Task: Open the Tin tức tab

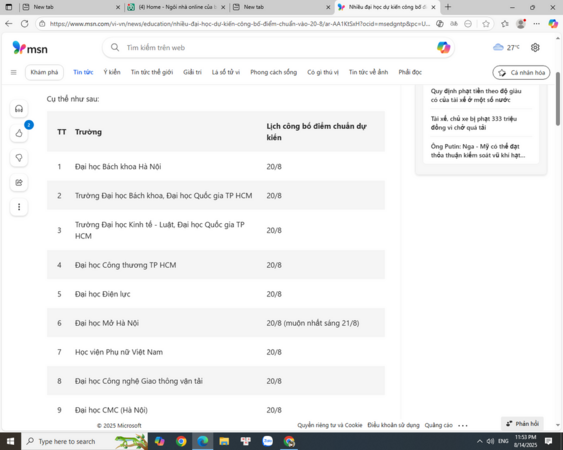Action: (83, 72)
